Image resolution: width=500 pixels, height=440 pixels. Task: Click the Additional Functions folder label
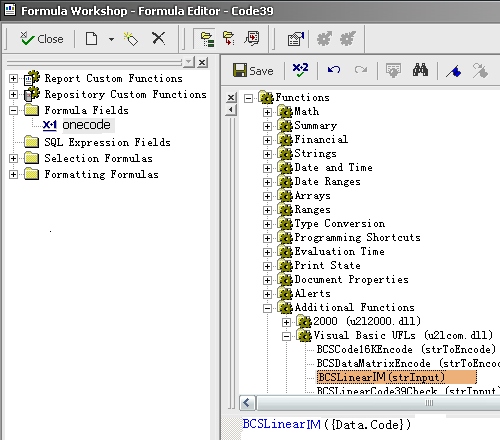pos(355,307)
